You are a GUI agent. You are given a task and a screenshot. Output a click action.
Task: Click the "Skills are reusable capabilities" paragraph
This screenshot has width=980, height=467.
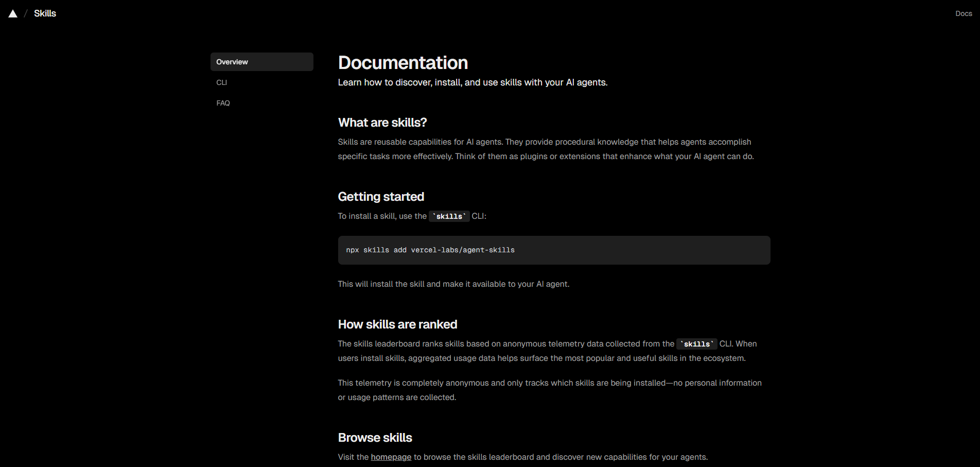[546, 149]
